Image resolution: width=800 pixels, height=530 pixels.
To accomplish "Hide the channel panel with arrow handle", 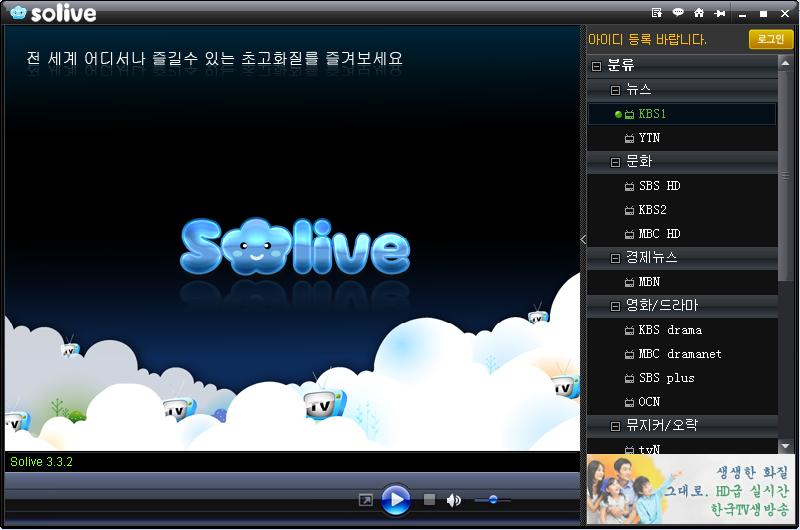I will [583, 239].
